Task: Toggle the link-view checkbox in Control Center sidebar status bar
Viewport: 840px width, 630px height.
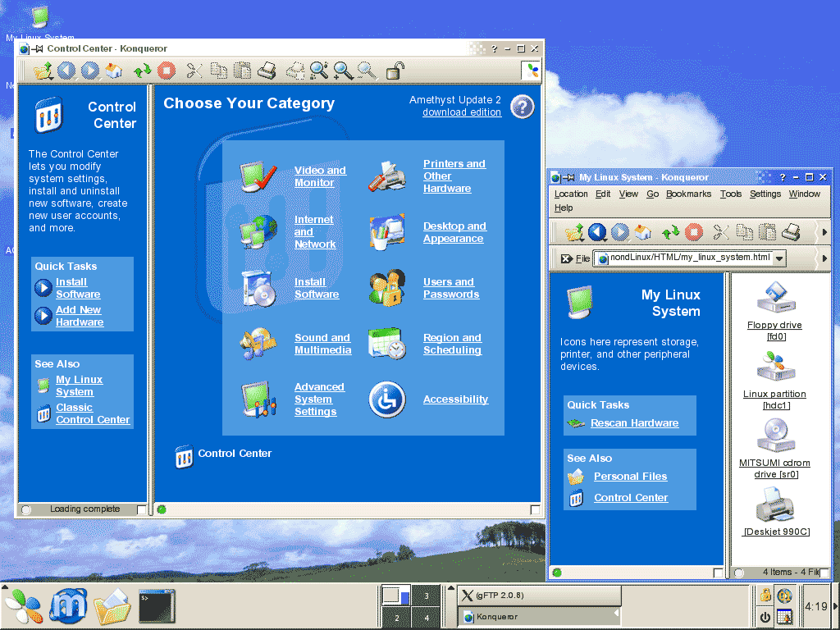Action: coord(142,509)
